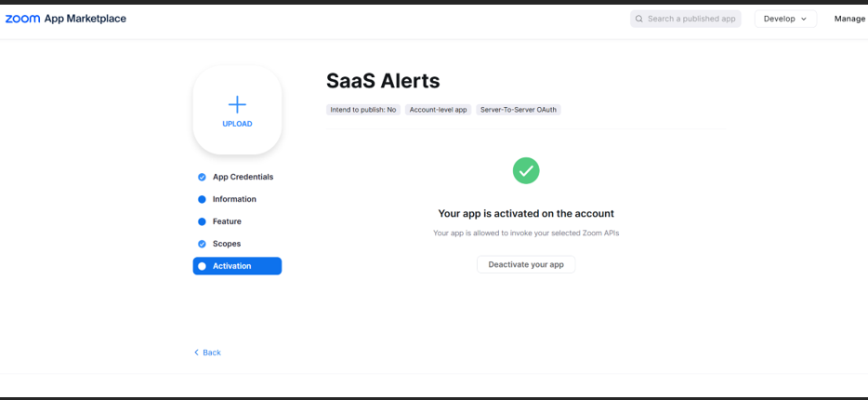Open the App Credentials section

click(x=243, y=177)
